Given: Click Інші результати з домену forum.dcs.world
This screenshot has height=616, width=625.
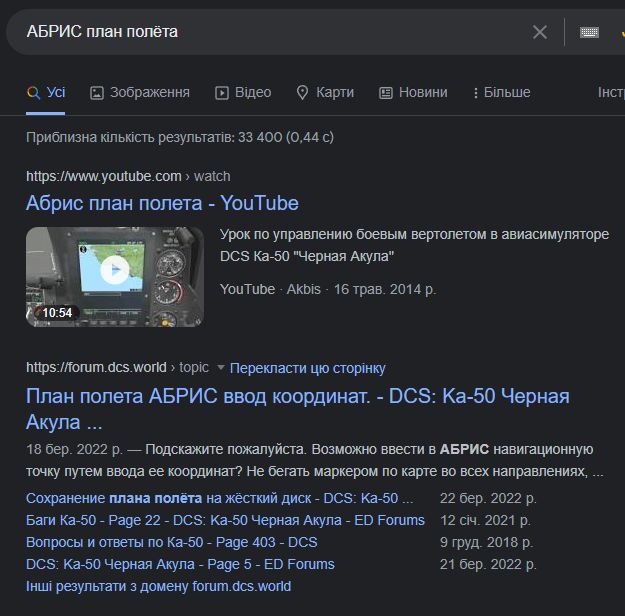Looking at the screenshot, I should coord(159,586).
